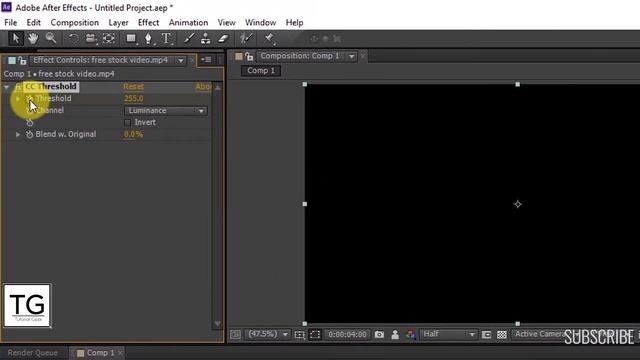Select the Puppet Pin tool
This screenshot has height=360, width=640.
(x=269, y=39)
